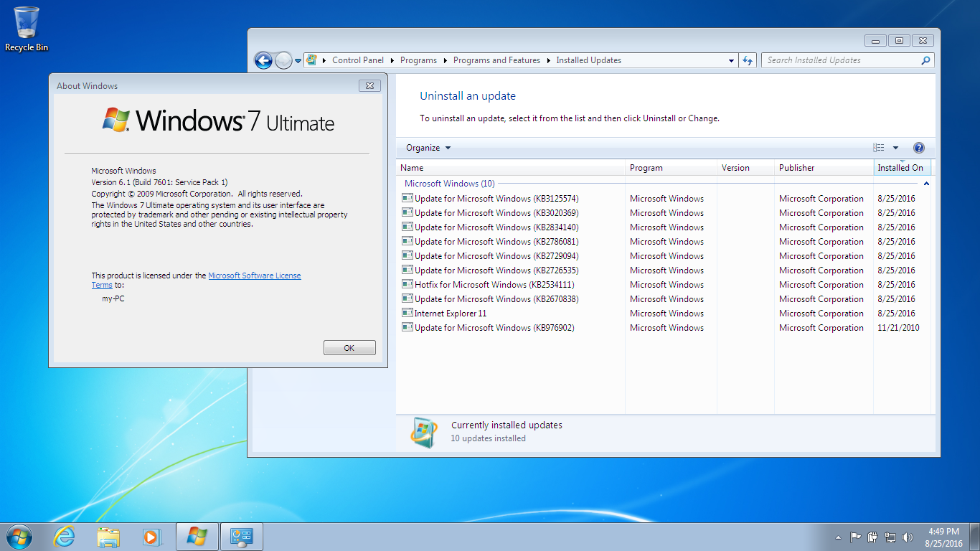
Task: Click the search magnifier icon
Action: [925, 60]
